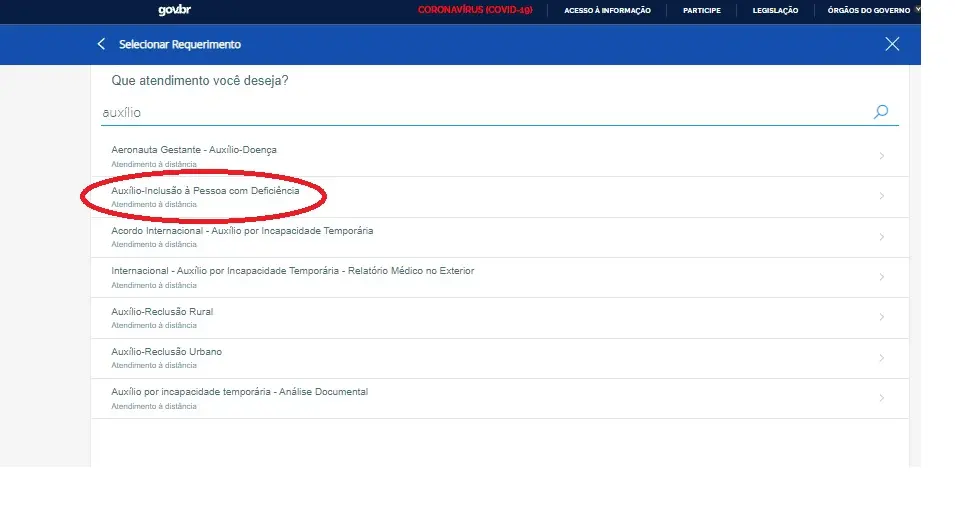
Task: Open the Legislação link
Action: [x=775, y=10]
